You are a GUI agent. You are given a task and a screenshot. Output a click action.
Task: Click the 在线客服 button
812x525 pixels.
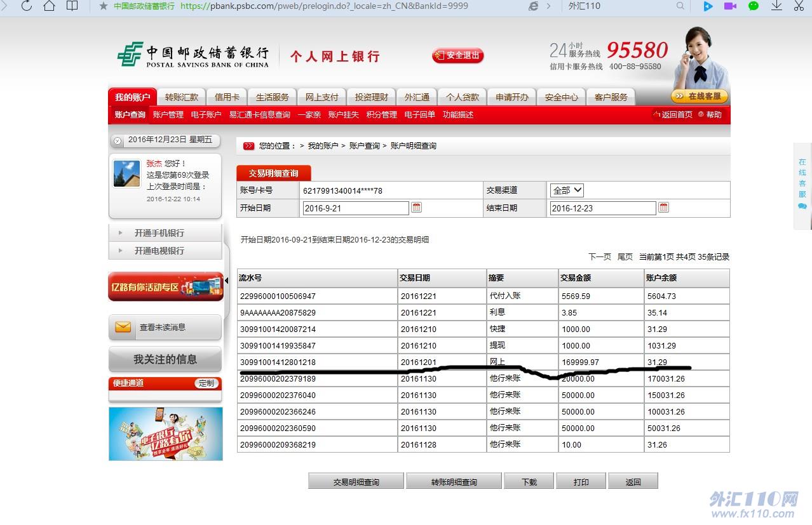click(x=700, y=96)
